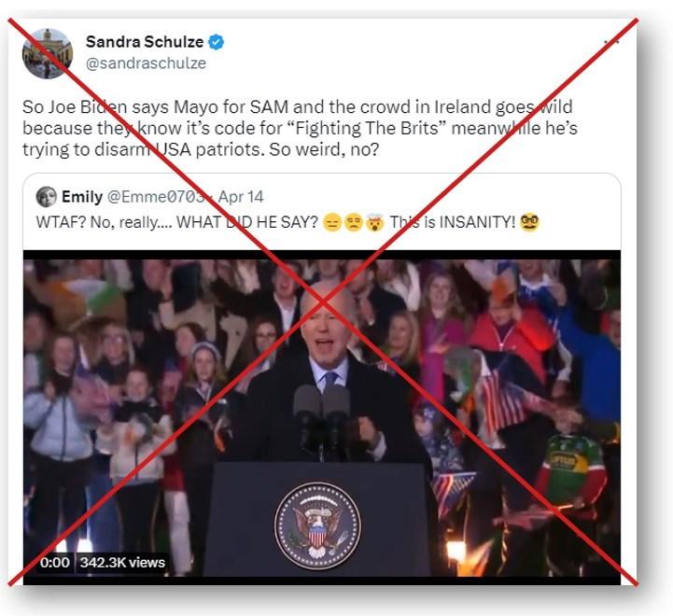Click the main tweet text about Mayo for SAM
The height and width of the screenshot is (616, 673).
coord(300,128)
